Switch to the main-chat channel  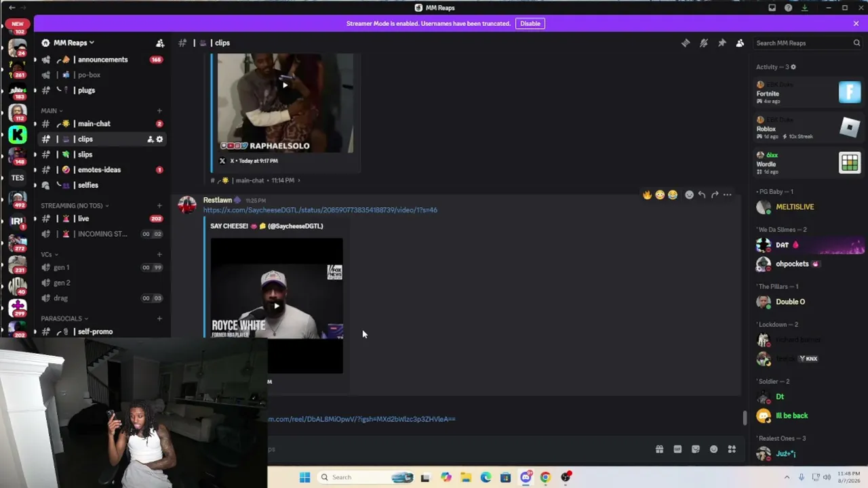coord(102,124)
